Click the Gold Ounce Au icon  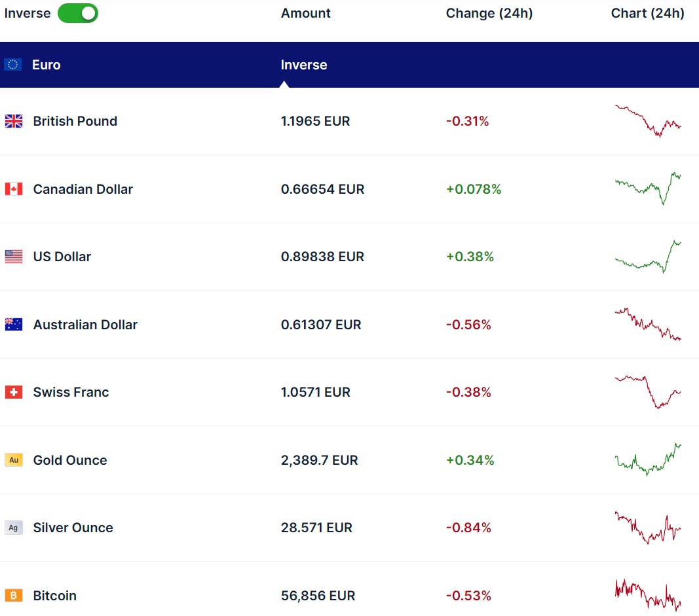(x=14, y=460)
